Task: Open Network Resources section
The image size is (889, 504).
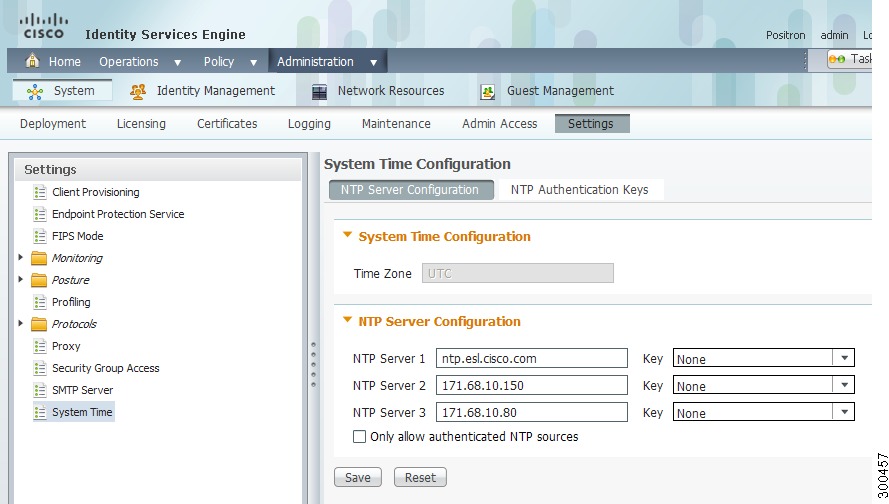Action: pos(391,91)
